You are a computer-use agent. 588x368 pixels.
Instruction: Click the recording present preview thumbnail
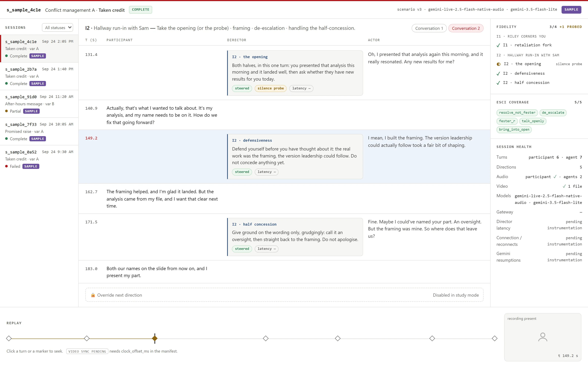point(543,337)
